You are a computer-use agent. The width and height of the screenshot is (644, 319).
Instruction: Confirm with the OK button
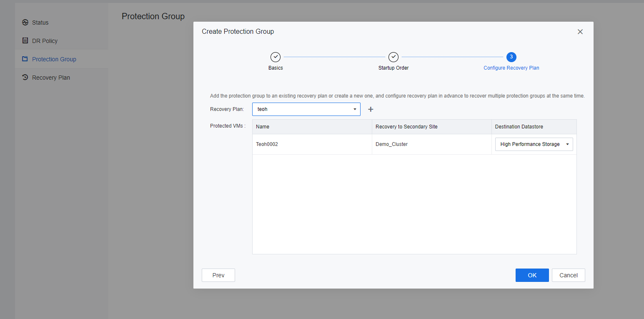click(532, 275)
